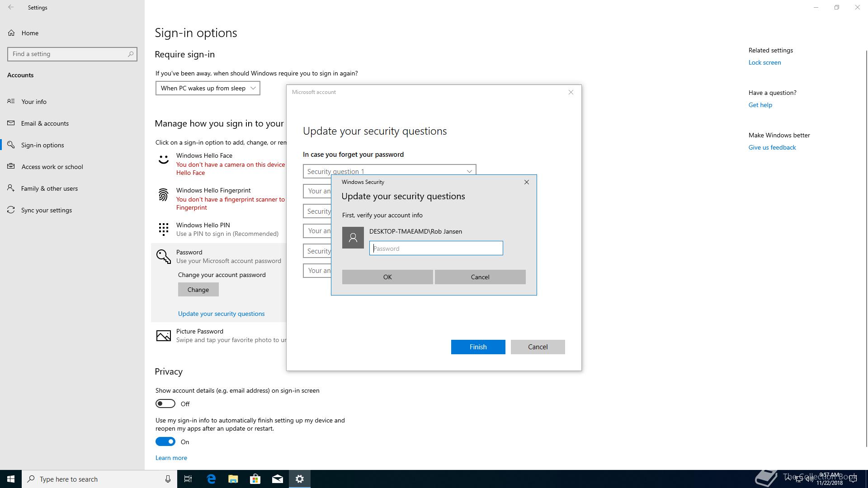The width and height of the screenshot is (868, 488).
Task: Open the Lock screen related setting
Action: point(764,62)
